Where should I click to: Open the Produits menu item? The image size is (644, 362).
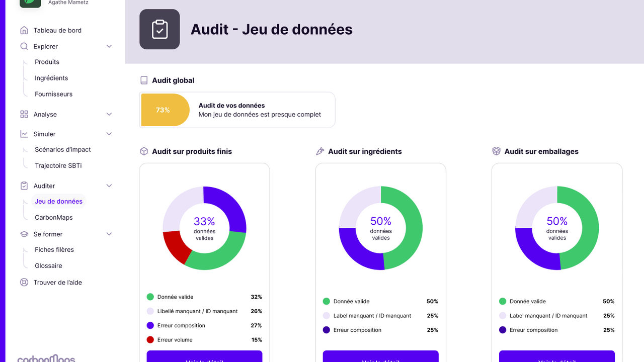coord(47,62)
